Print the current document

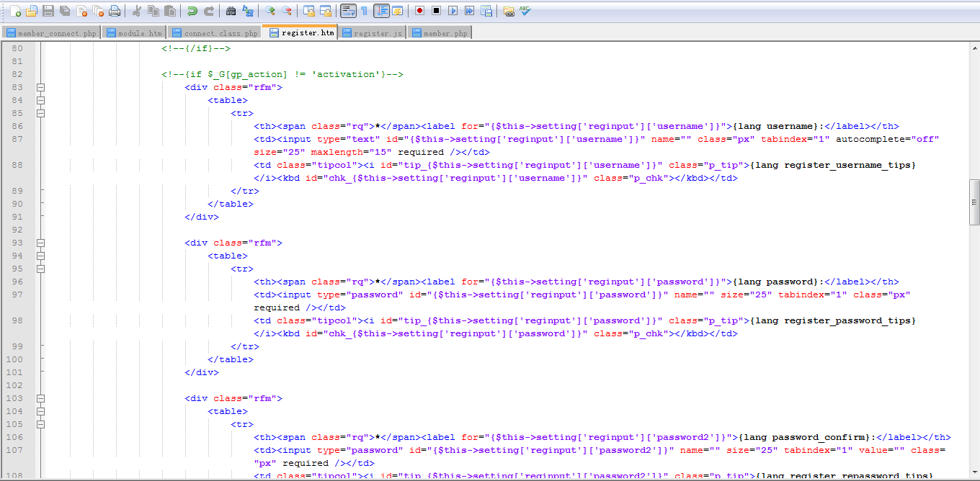click(x=115, y=11)
